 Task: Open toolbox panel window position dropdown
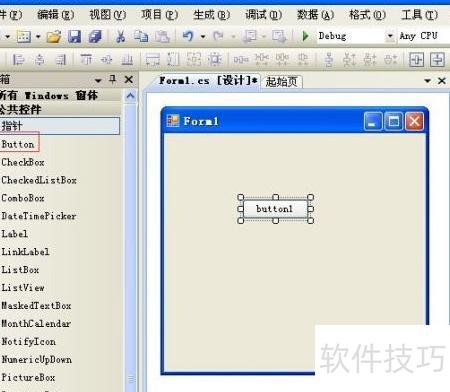98,80
